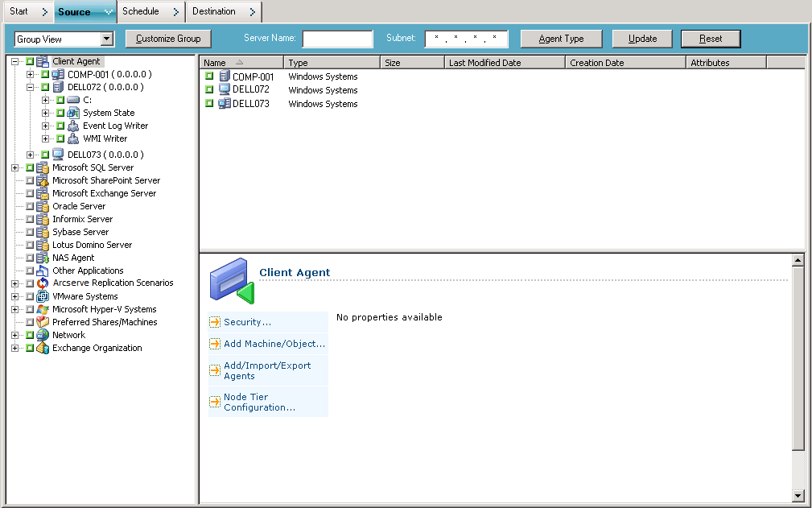This screenshot has height=508, width=812.
Task: Click the Customize Group button
Action: click(168, 39)
